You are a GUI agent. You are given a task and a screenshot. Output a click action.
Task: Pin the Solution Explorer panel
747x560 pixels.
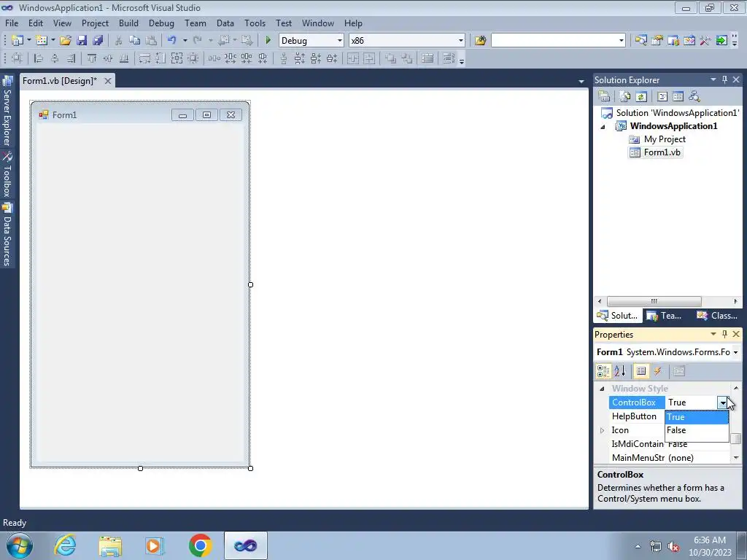pyautogui.click(x=724, y=79)
